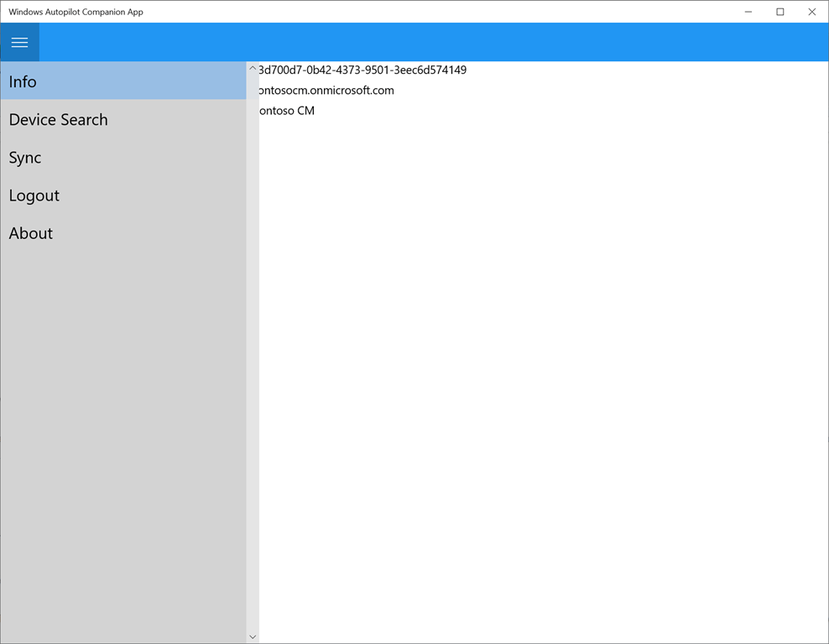Image resolution: width=829 pixels, height=644 pixels.
Task: Start a Sync from the navigation pane
Action: [24, 157]
